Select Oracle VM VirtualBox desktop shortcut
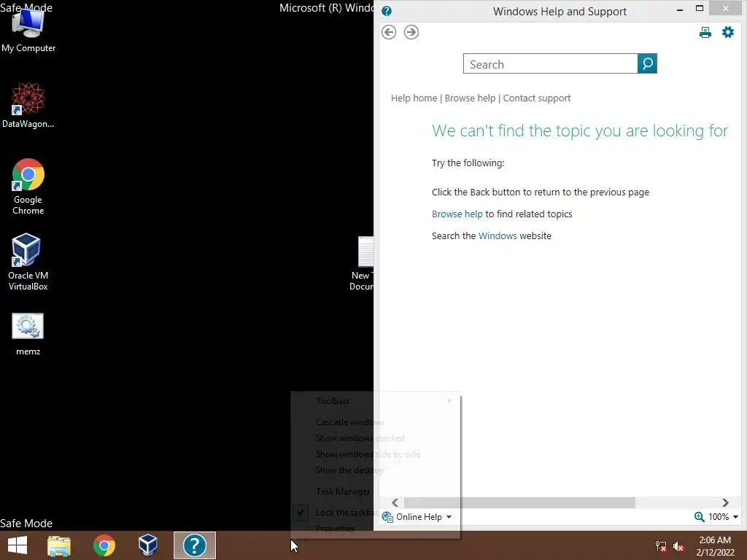 [x=28, y=262]
